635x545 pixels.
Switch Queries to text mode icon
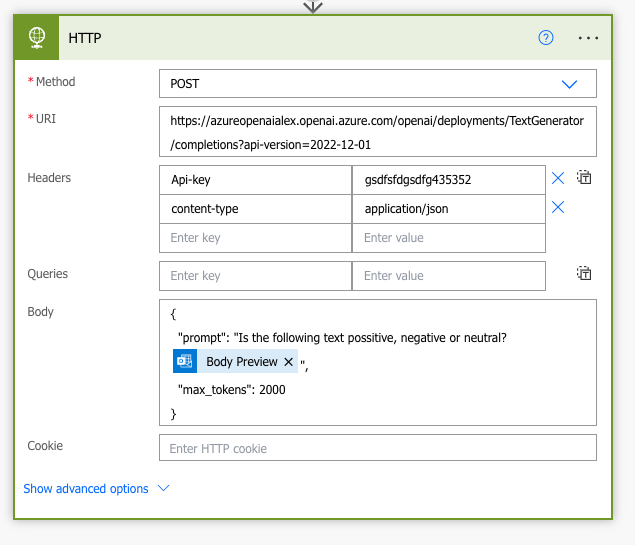pyautogui.click(x=585, y=273)
